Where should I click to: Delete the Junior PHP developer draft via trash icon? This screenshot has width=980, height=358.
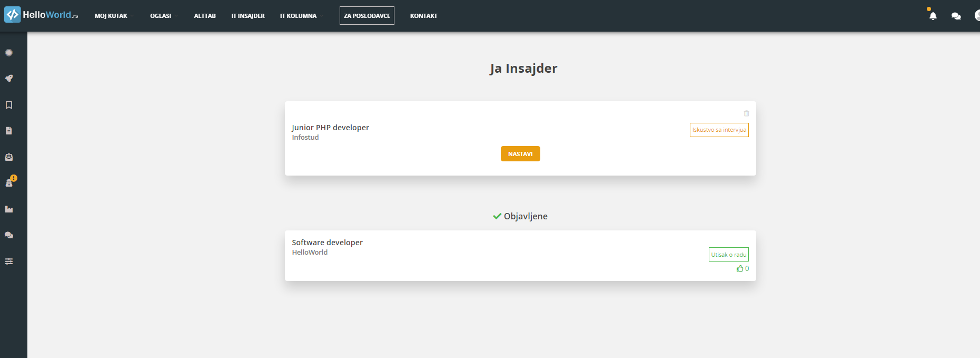coord(746,113)
